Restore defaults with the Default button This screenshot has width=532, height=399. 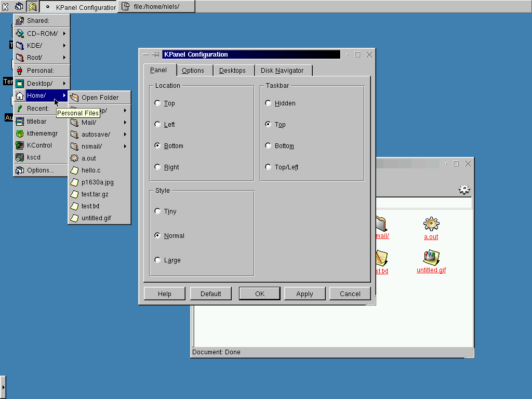[x=210, y=294]
